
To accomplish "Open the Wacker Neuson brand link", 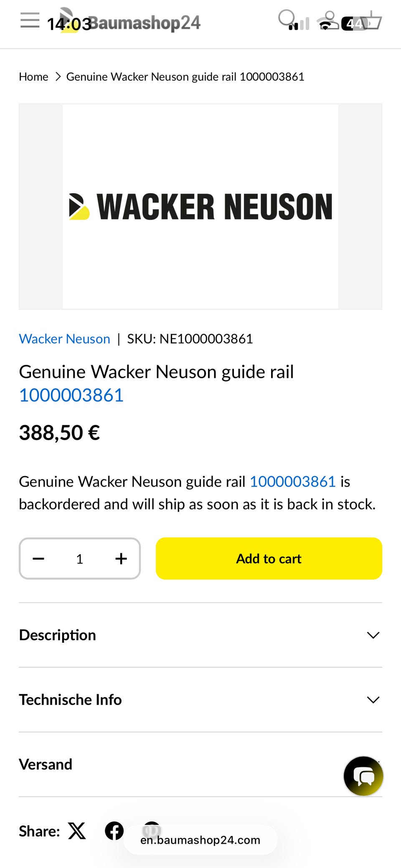I will click(x=65, y=339).
